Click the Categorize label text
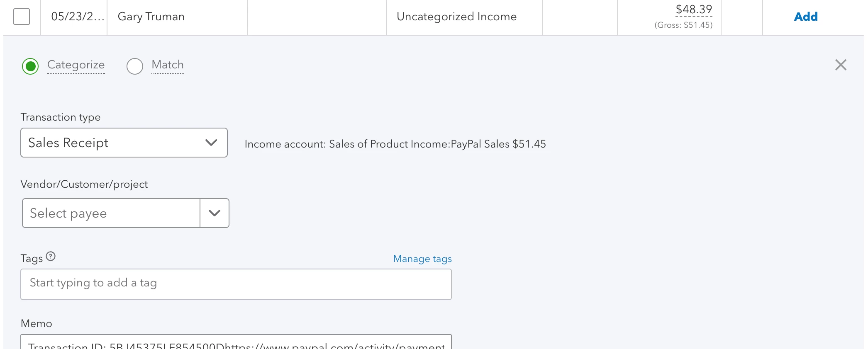Screen dimensions: 868x349 coord(76,65)
